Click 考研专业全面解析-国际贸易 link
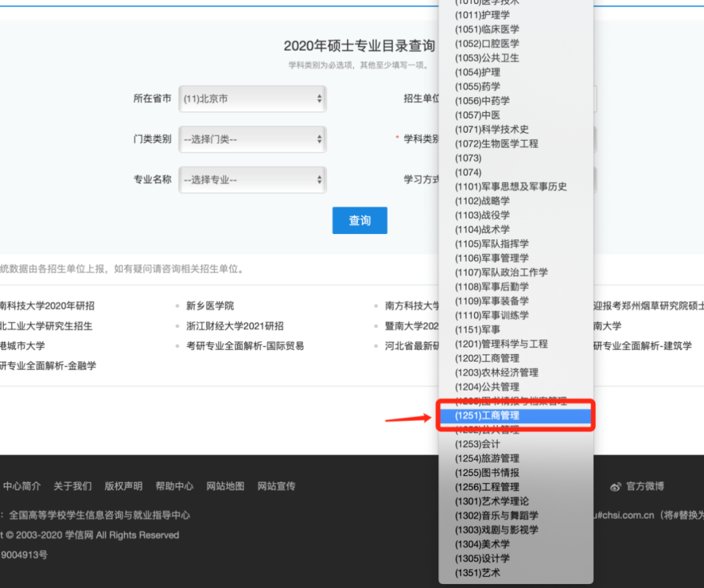The width and height of the screenshot is (704, 588). coord(245,346)
